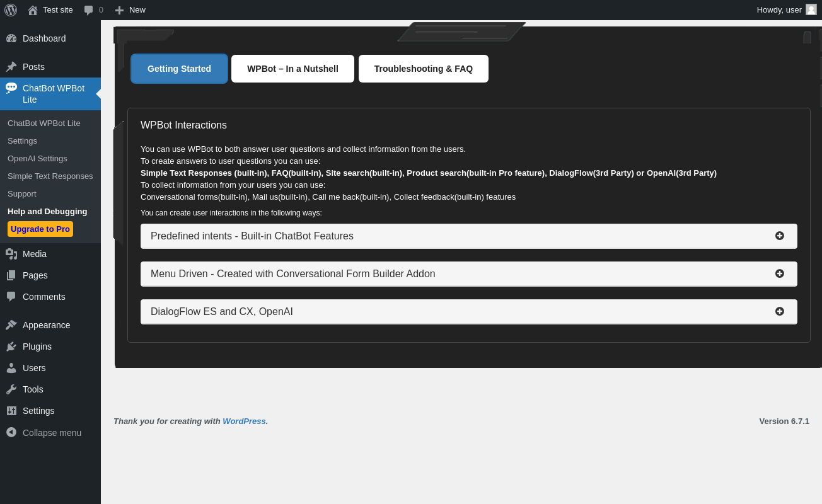
Task: Open the Appearance menu
Action: [50, 325]
